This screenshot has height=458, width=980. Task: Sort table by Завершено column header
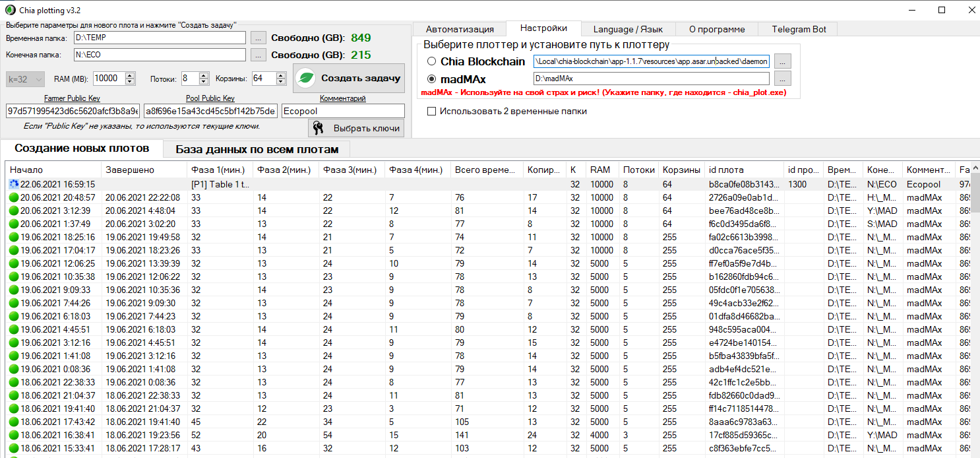point(144,170)
